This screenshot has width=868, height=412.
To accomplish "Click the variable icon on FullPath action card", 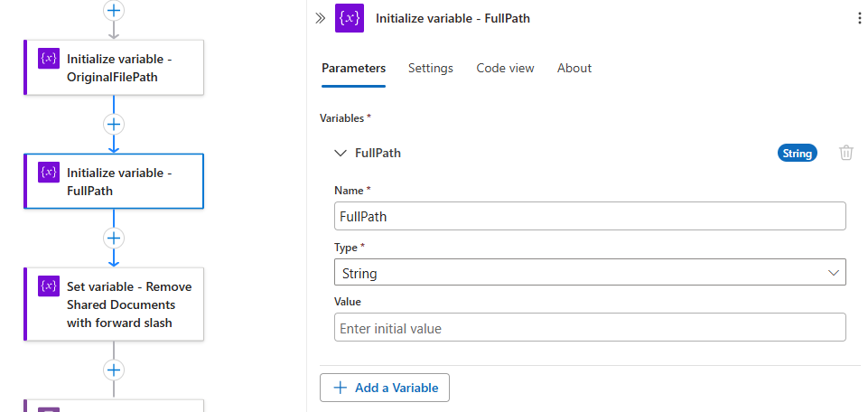I will pos(49,172).
